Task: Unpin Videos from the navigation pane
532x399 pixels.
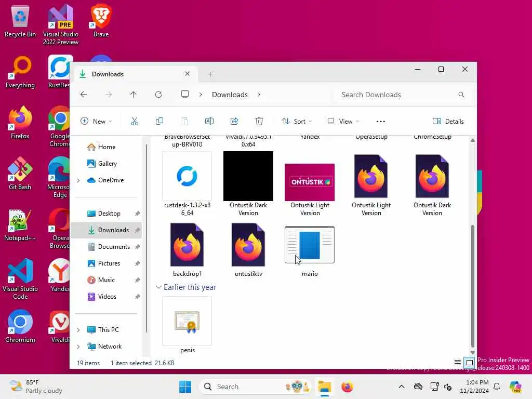Action: point(137,297)
